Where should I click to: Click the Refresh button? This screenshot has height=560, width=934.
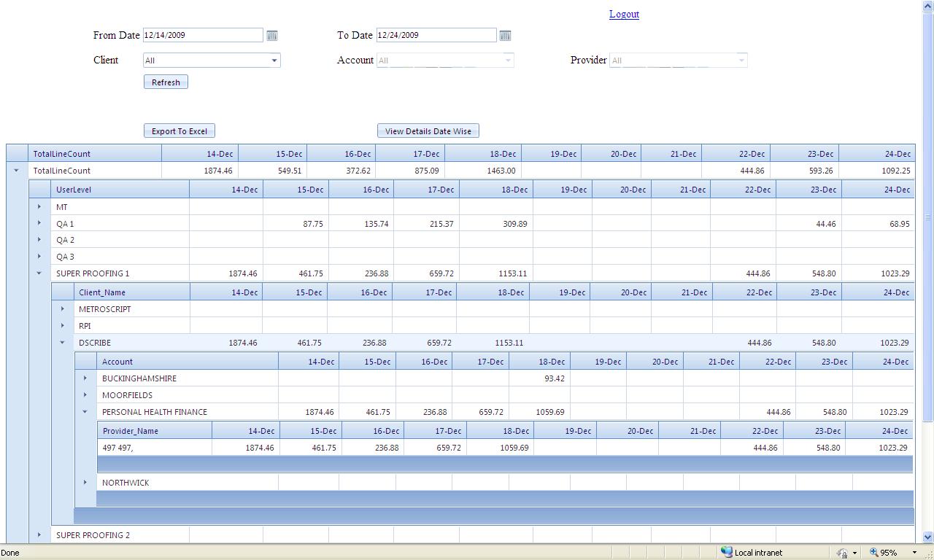[166, 82]
